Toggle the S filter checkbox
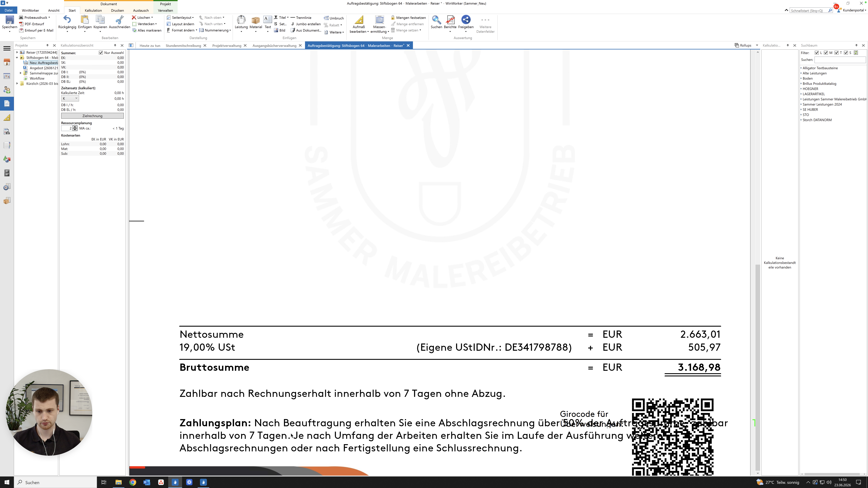 846,52
